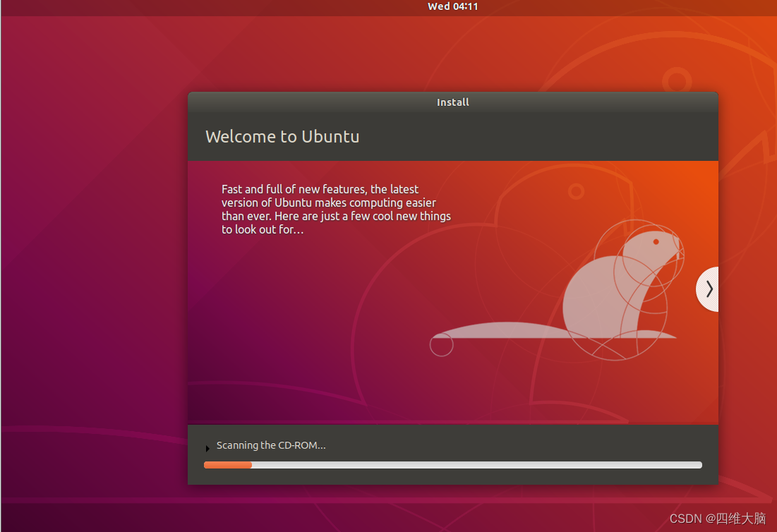The width and height of the screenshot is (777, 532).
Task: Click the Scanning the CD-ROM status text
Action: 270,445
